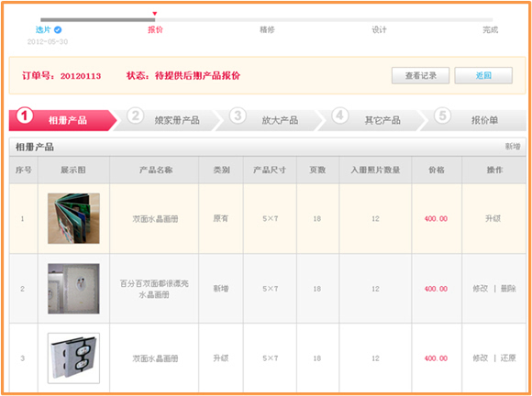
Task: Click the 新增 link in table header
Action: 513,147
